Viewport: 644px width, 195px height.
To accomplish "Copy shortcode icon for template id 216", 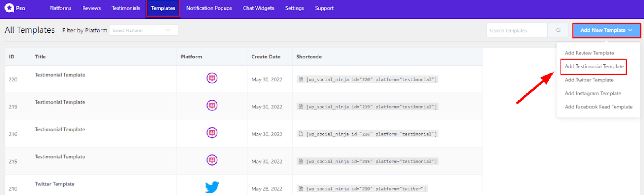I will [301, 134].
